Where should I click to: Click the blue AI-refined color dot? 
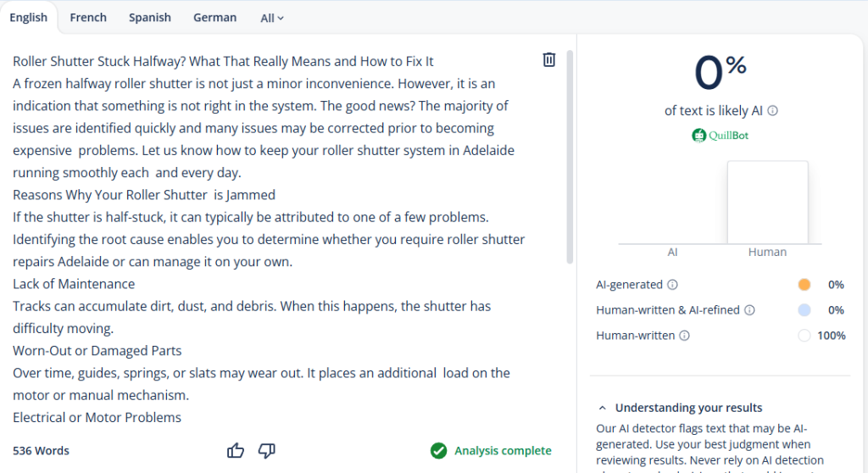804,310
